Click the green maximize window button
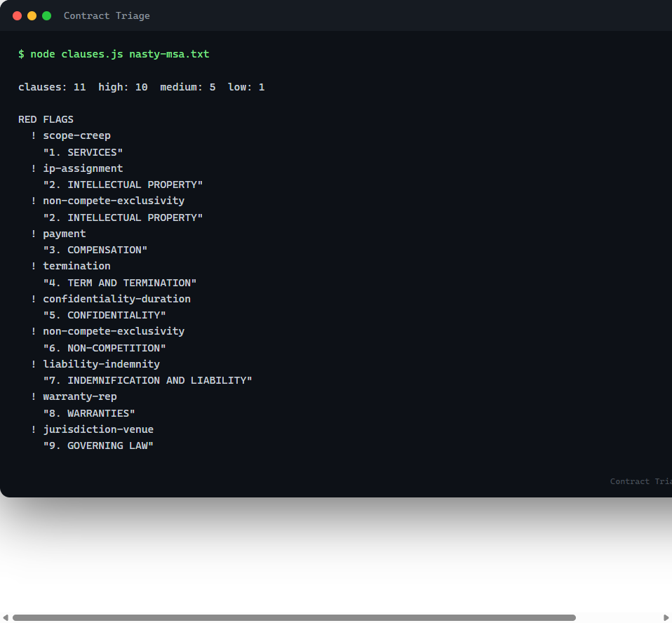The image size is (672, 623). [x=47, y=16]
